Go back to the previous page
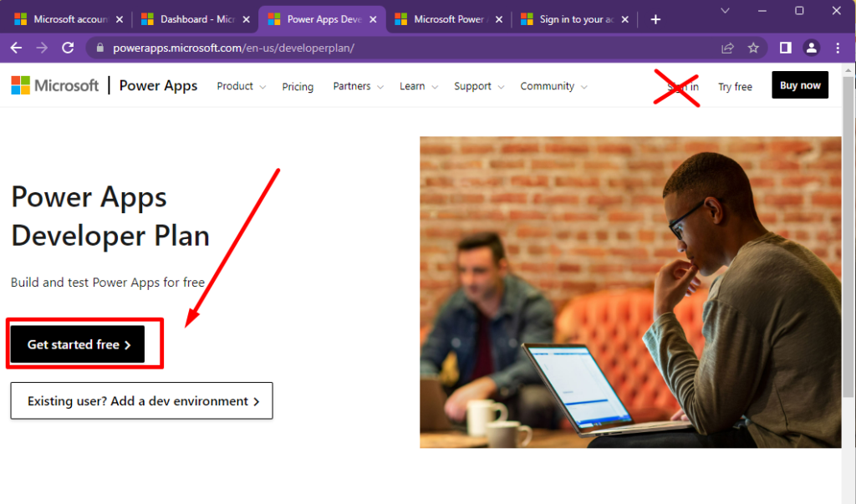856x504 pixels. point(17,48)
